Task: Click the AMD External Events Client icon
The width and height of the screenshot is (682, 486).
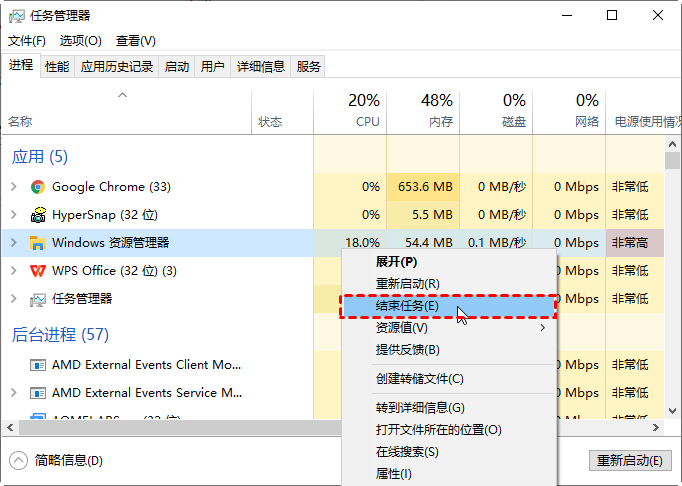Action: pyautogui.click(x=38, y=365)
